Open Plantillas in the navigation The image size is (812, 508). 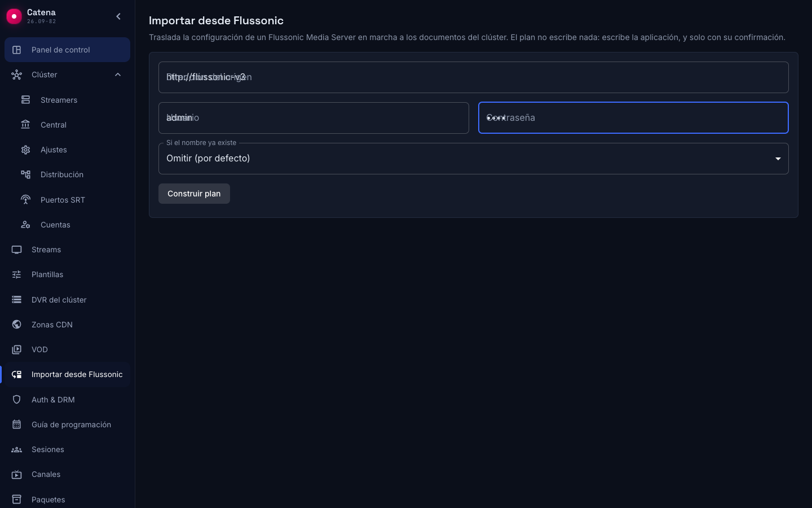[x=67, y=274]
